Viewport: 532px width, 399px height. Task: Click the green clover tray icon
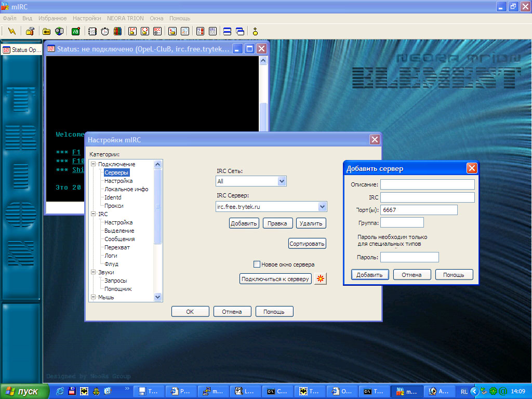(x=494, y=391)
